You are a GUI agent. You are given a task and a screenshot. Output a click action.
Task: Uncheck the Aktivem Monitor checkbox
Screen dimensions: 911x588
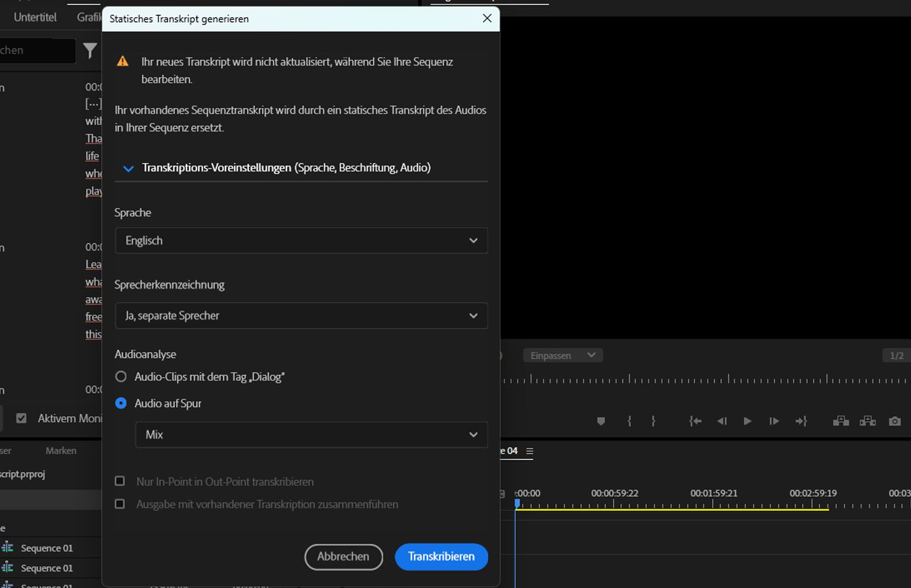(x=21, y=418)
